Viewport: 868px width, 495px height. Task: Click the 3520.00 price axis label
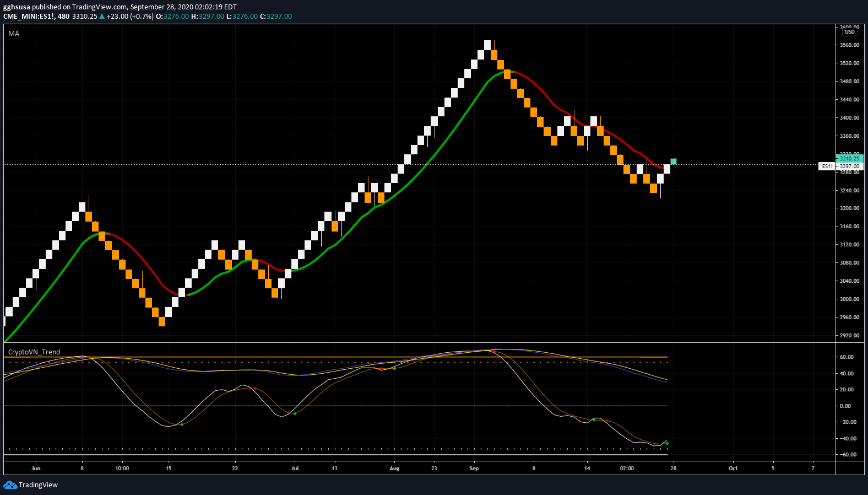tap(849, 63)
